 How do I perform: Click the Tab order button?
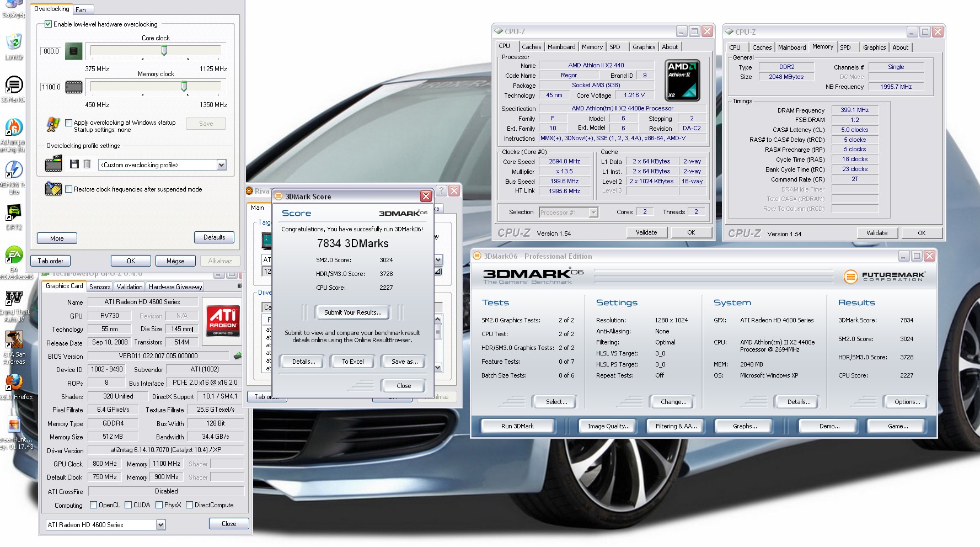(x=50, y=261)
